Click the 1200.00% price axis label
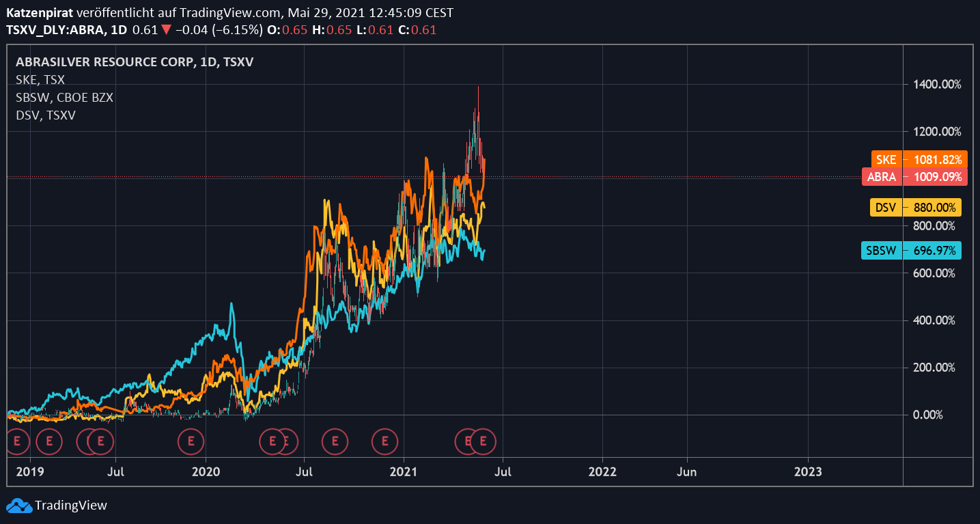Viewport: 980px width, 524px height. click(937, 132)
